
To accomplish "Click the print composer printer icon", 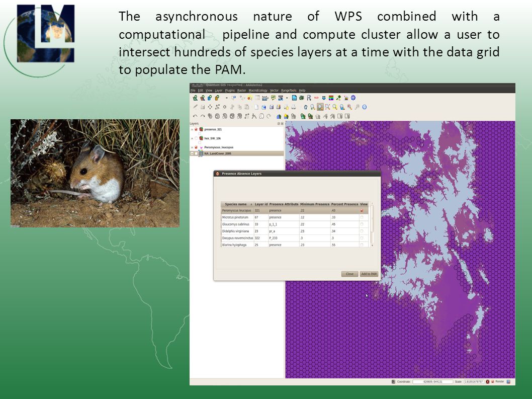I will pos(294,107).
